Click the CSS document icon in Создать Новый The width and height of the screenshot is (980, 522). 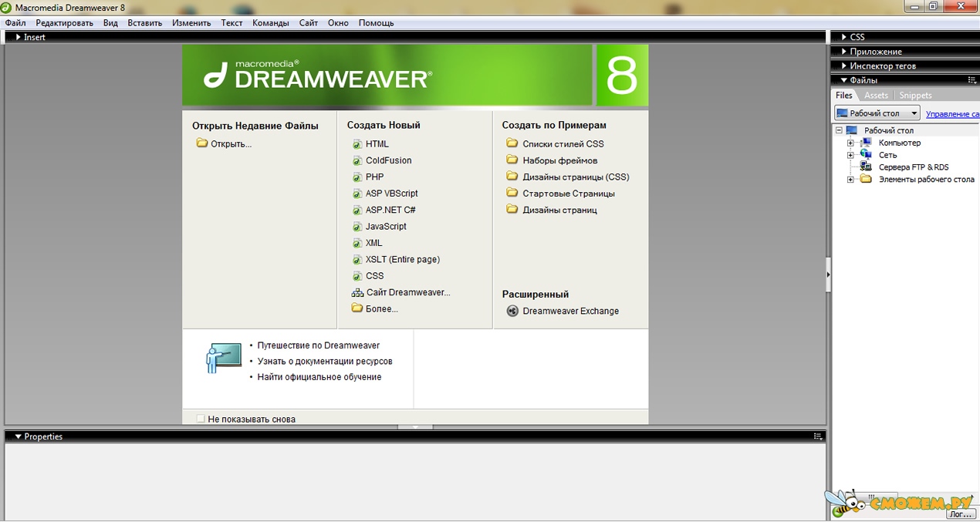(x=357, y=276)
